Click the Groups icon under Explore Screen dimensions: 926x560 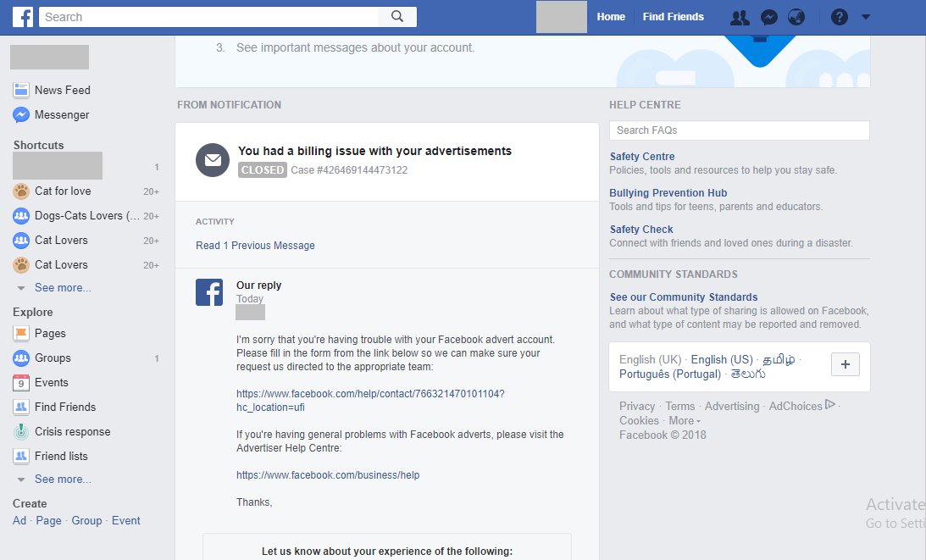click(x=21, y=358)
